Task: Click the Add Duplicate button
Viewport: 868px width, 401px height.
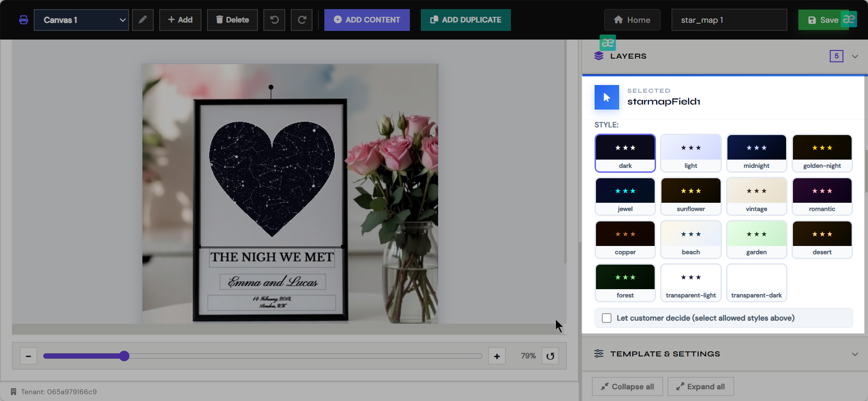Action: point(466,20)
